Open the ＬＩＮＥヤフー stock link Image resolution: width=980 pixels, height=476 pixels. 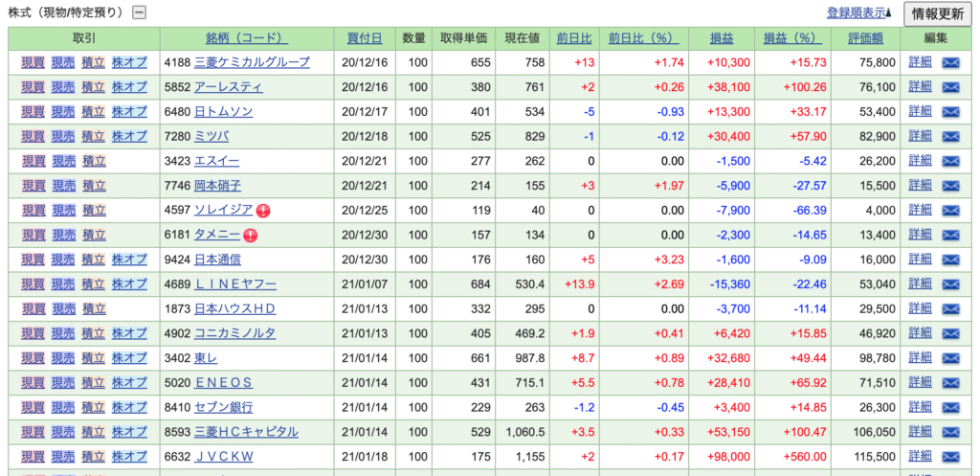point(235,284)
